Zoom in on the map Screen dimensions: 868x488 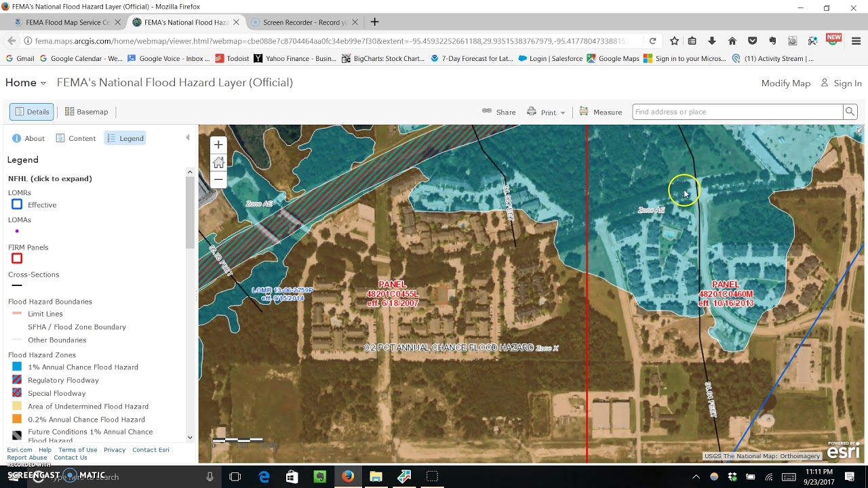pos(218,144)
